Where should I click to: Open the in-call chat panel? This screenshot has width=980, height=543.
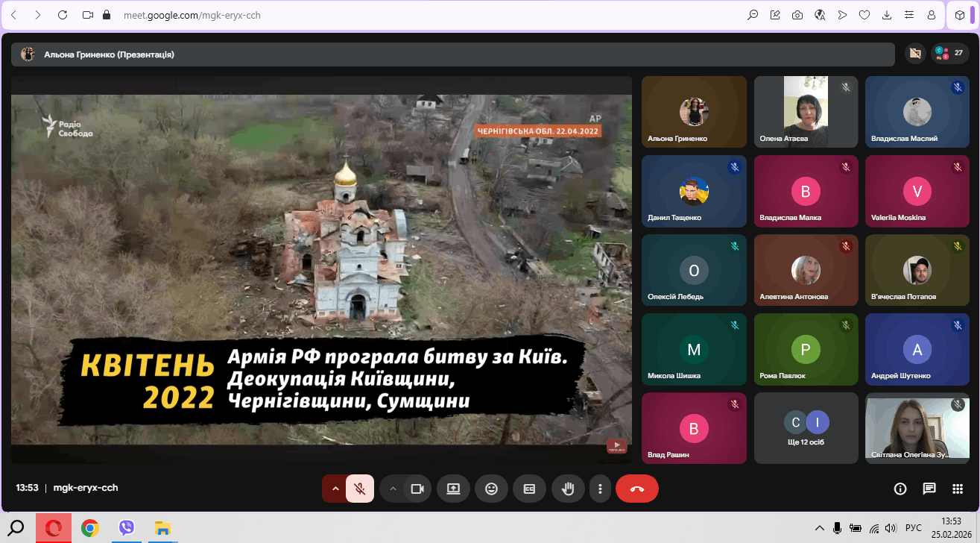(929, 489)
